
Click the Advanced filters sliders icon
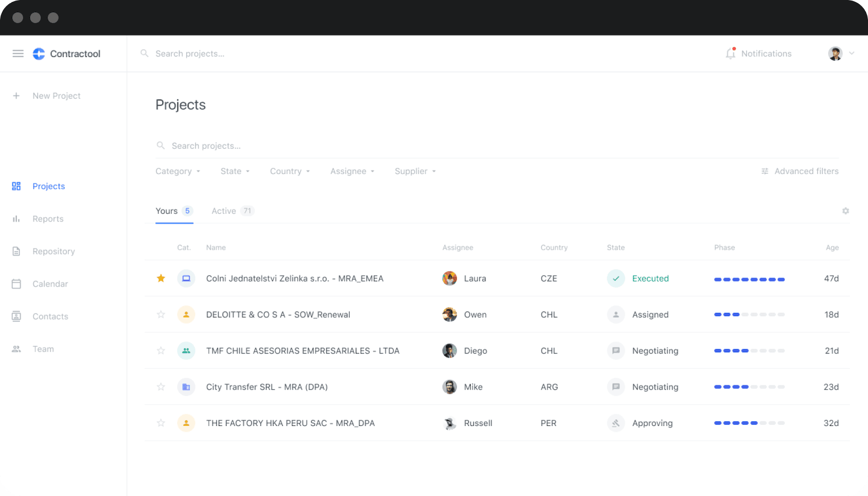(x=765, y=171)
